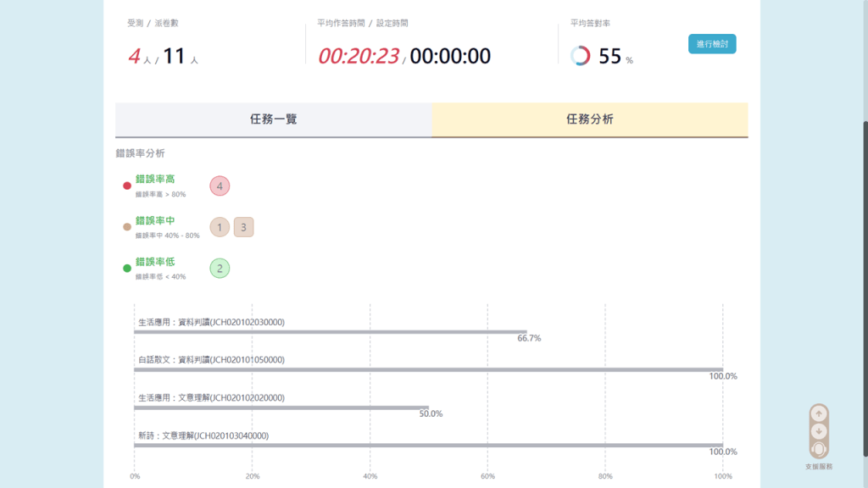
Task: Switch to the 任務分析 tab
Action: pos(589,119)
